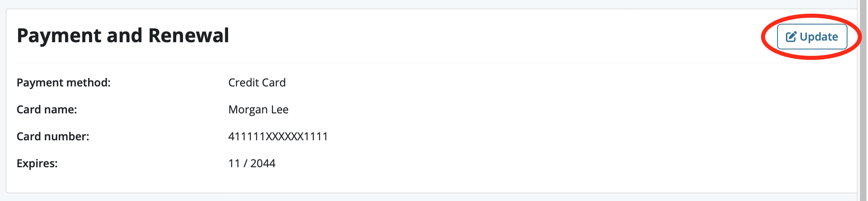868x201 pixels.
Task: Click the Payment method label
Action: 64,82
